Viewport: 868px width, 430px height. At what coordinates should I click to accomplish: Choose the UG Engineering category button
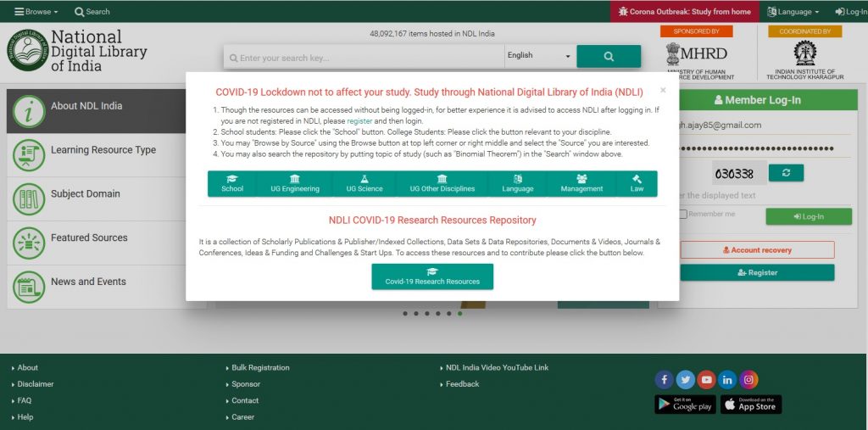294,183
